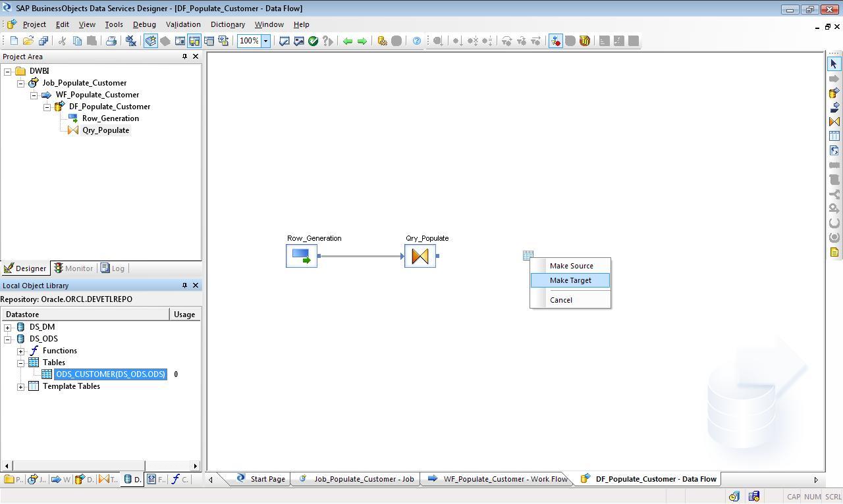Screen dimensions: 843x504
Task: Open the Start Page tab
Action: (261, 479)
